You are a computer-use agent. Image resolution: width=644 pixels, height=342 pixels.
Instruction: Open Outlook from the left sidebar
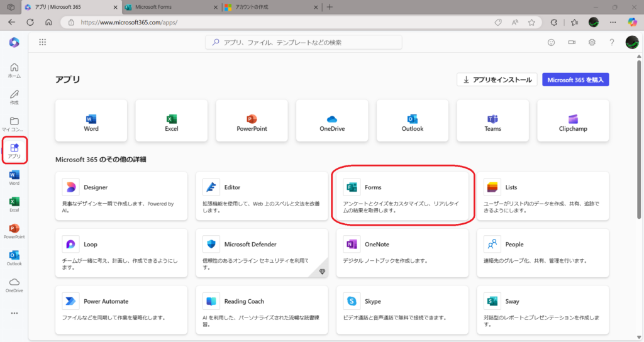point(14,258)
